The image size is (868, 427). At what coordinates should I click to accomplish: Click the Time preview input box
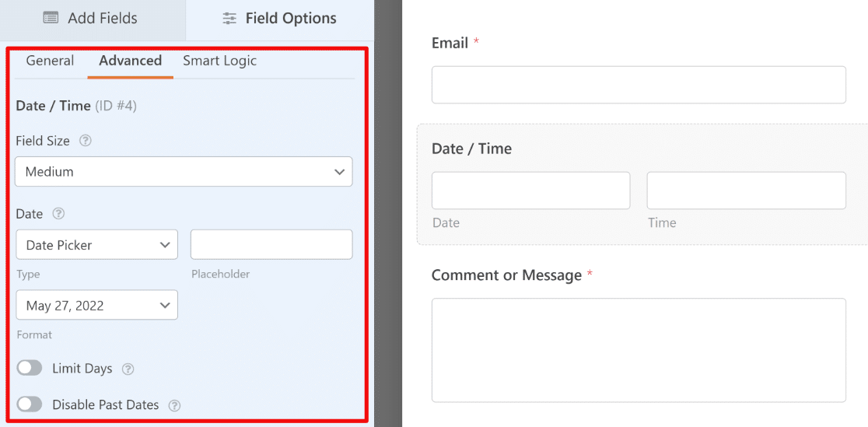(746, 191)
